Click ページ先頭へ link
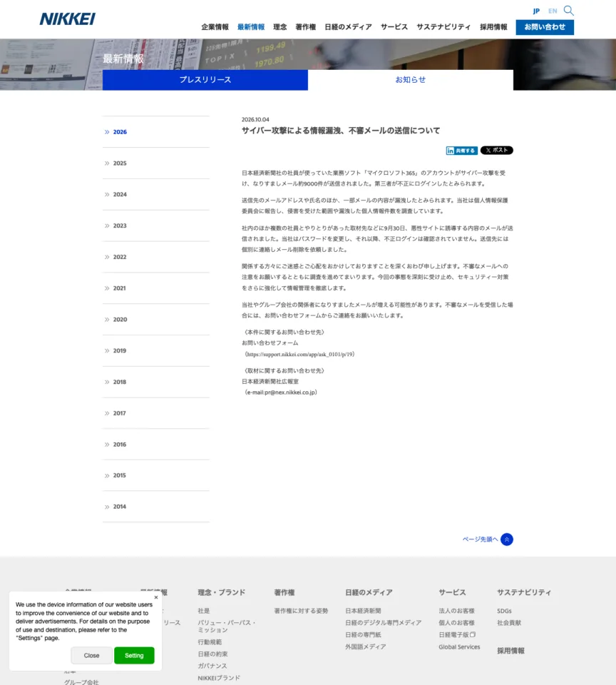Viewport: 616px width, 685px height. click(x=480, y=539)
